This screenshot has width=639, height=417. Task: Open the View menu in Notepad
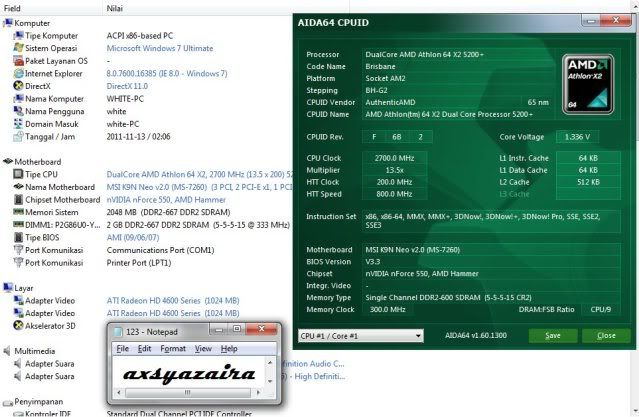(x=203, y=349)
